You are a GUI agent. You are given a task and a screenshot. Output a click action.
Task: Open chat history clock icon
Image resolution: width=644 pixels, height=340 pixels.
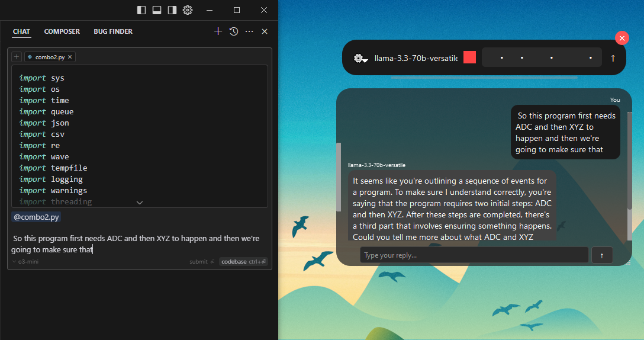click(234, 31)
